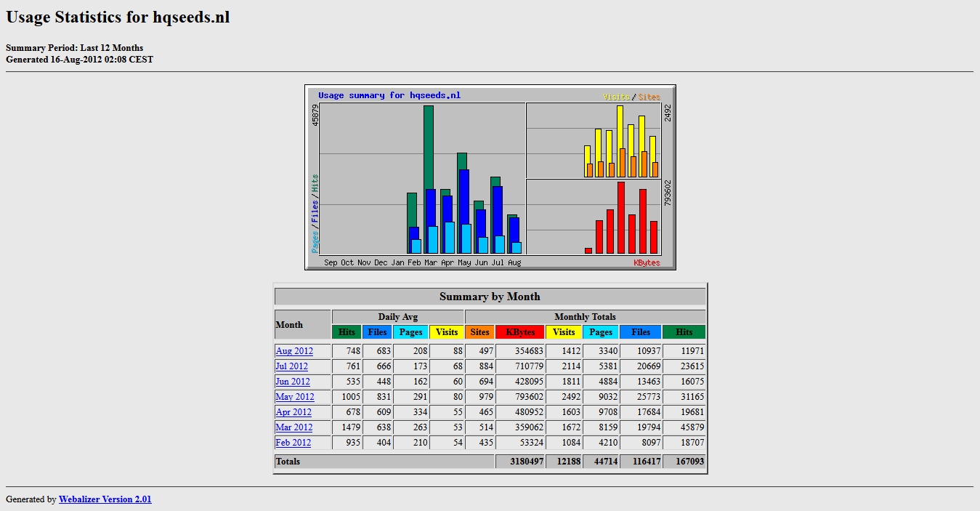Image resolution: width=980 pixels, height=511 pixels.
Task: Open the Apr 2012 monthly report
Action: click(x=293, y=412)
